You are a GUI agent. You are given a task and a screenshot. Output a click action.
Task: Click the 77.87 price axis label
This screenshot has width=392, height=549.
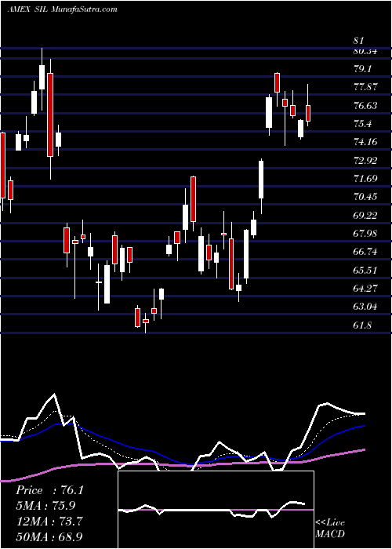(x=365, y=87)
